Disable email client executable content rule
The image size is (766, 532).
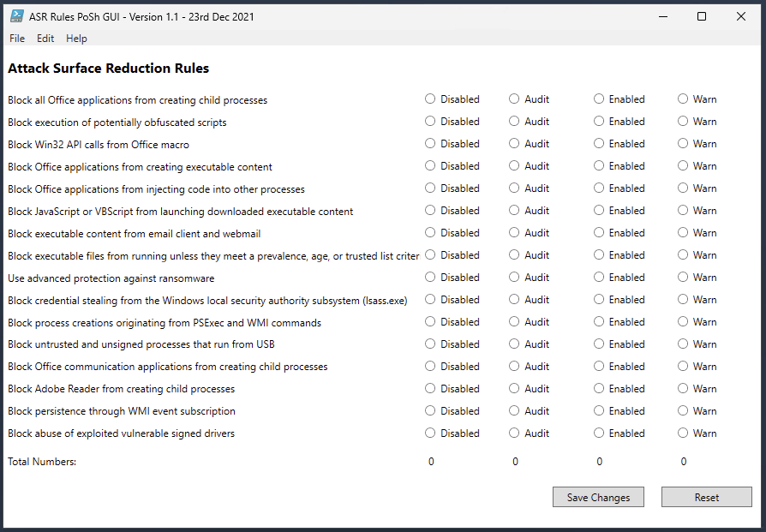(x=430, y=233)
